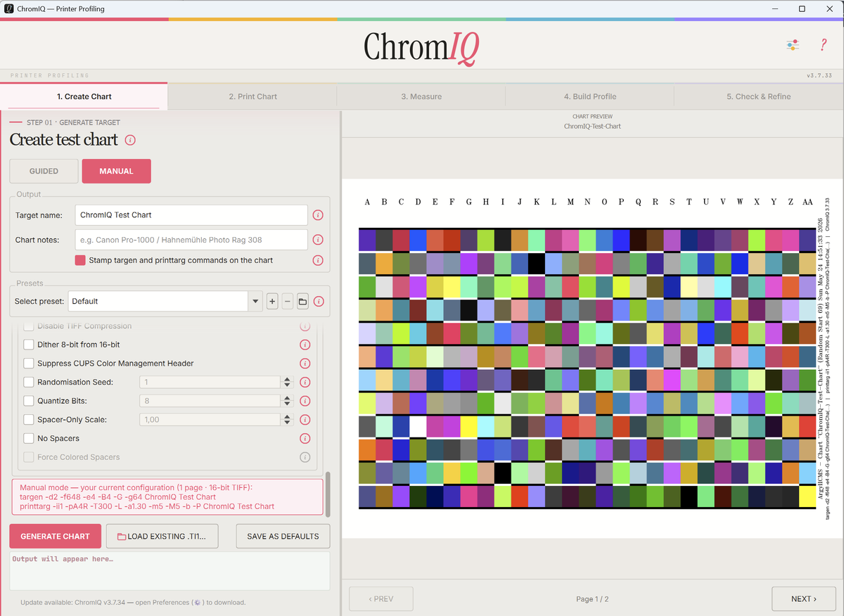
Task: Check the No Spacers option
Action: [x=29, y=439]
